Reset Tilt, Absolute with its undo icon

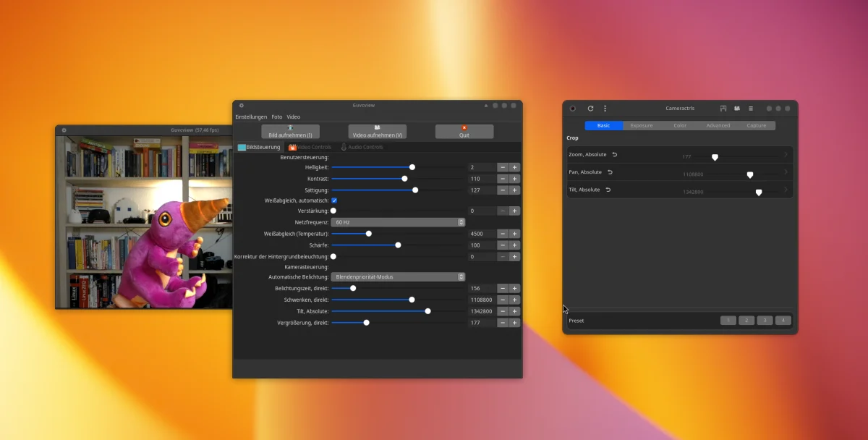608,190
